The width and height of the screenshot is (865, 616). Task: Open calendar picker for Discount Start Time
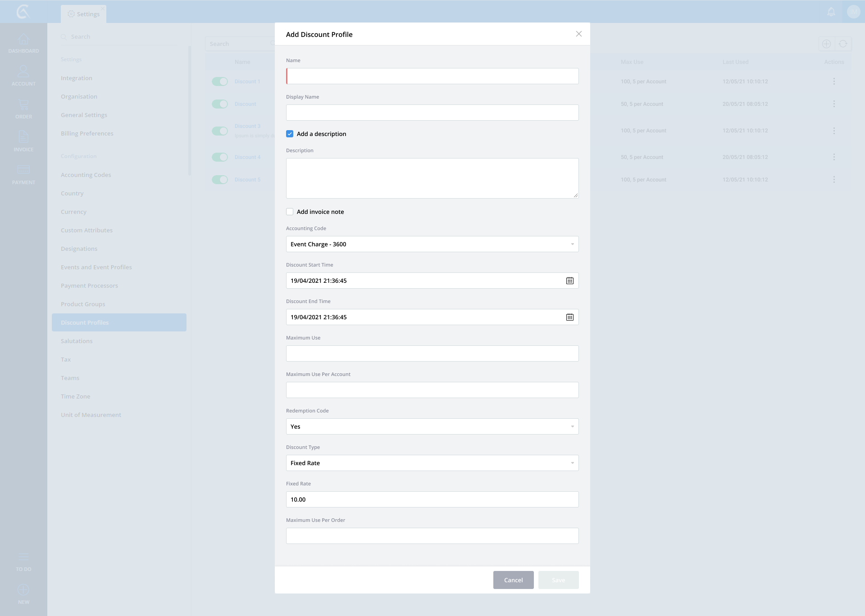point(569,281)
